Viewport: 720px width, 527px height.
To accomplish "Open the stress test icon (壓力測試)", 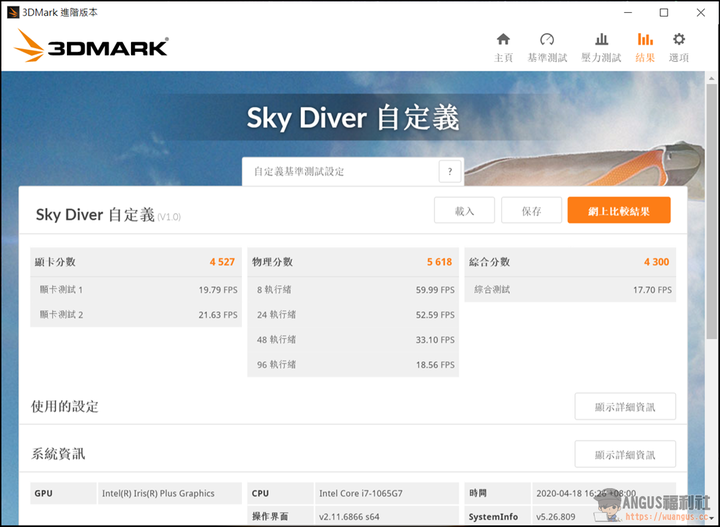I will 601,47.
